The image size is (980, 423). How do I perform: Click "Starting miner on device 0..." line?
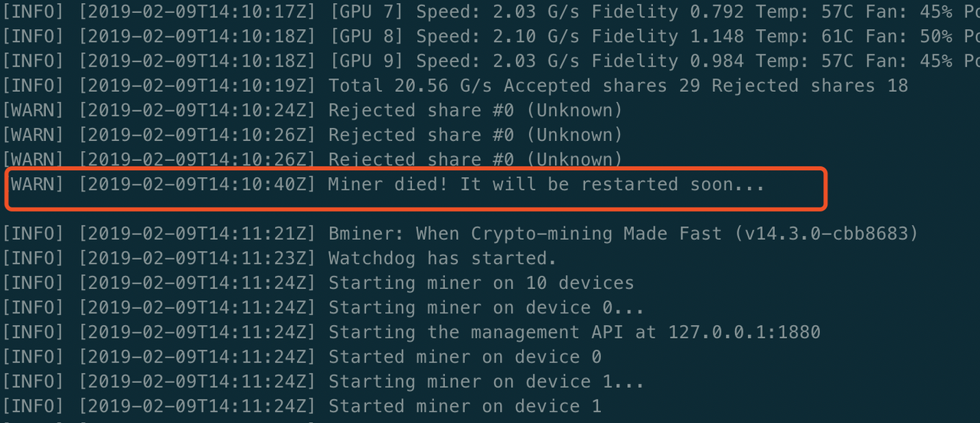click(322, 307)
